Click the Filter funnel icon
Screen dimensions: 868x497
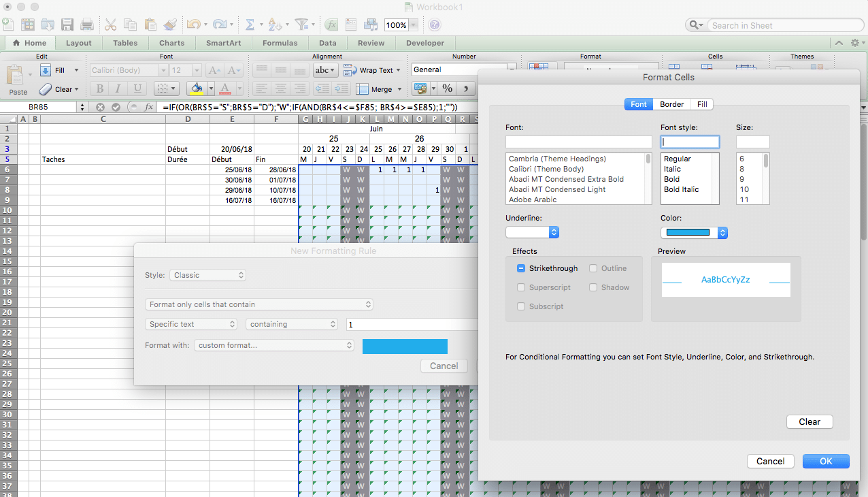point(301,25)
